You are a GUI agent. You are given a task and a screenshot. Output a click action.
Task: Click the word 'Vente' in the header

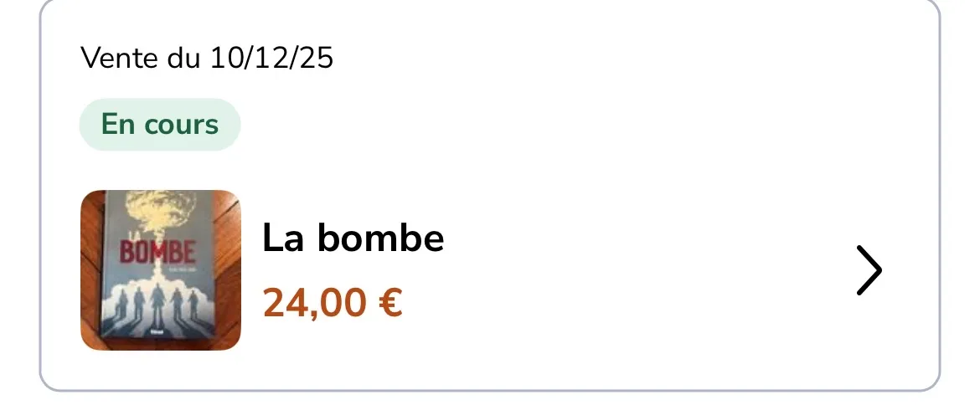click(x=120, y=58)
